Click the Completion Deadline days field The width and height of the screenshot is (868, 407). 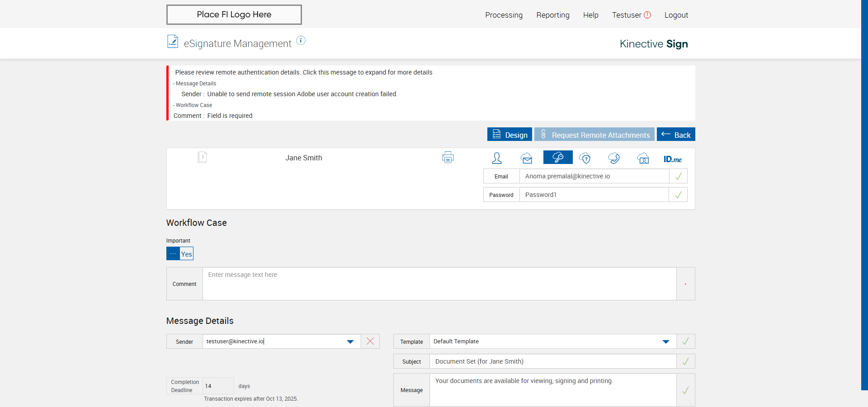218,386
